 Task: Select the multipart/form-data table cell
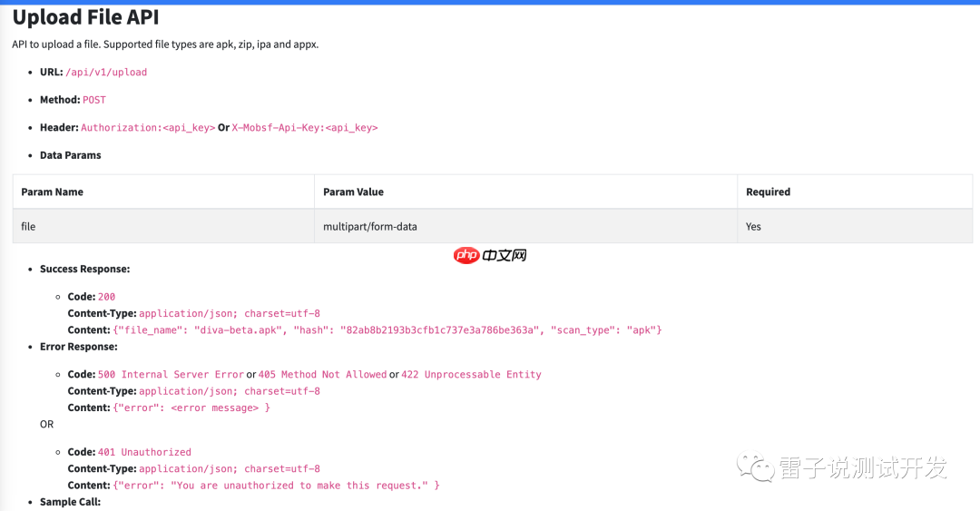[370, 227]
